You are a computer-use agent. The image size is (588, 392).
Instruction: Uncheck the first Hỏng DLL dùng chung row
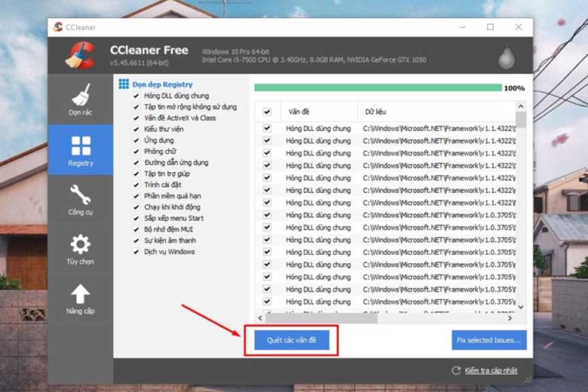tap(267, 129)
